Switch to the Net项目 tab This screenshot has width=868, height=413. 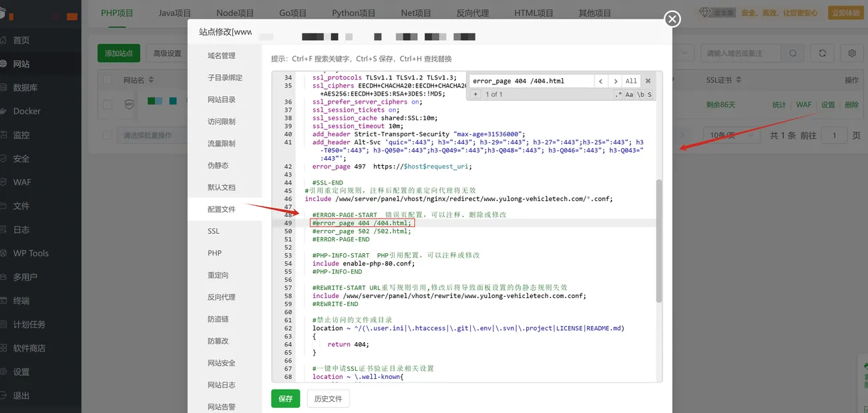(x=416, y=13)
